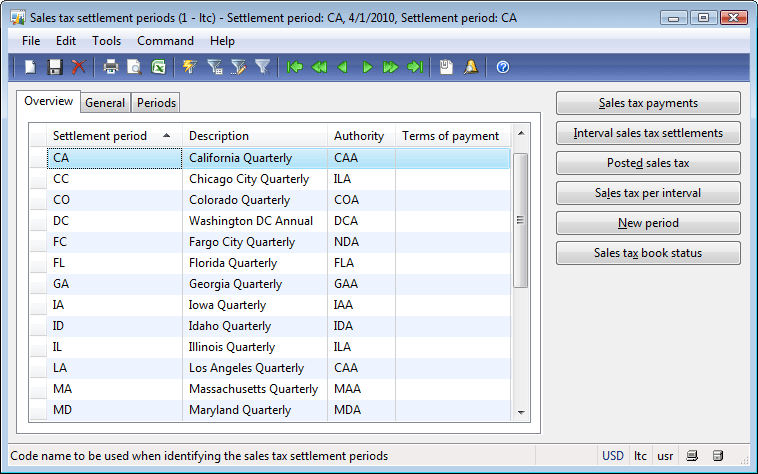
Task: Open Print preview icon
Action: (x=134, y=67)
